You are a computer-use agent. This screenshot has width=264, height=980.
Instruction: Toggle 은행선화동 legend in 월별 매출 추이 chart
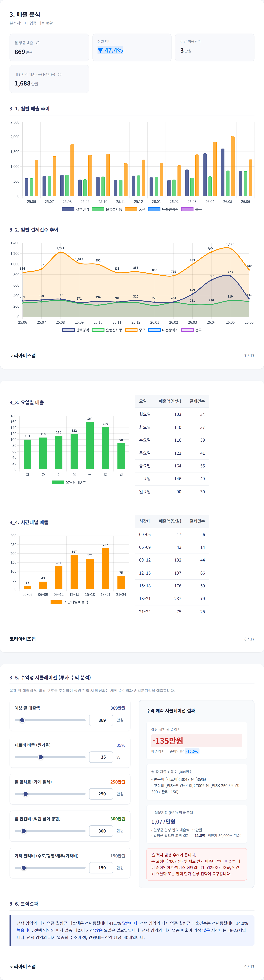pos(107,209)
